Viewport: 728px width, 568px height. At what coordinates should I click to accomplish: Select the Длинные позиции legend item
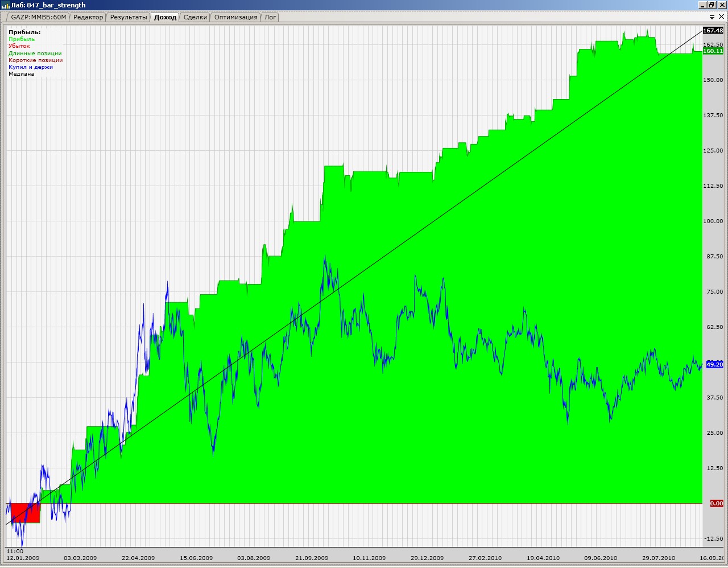coord(35,53)
